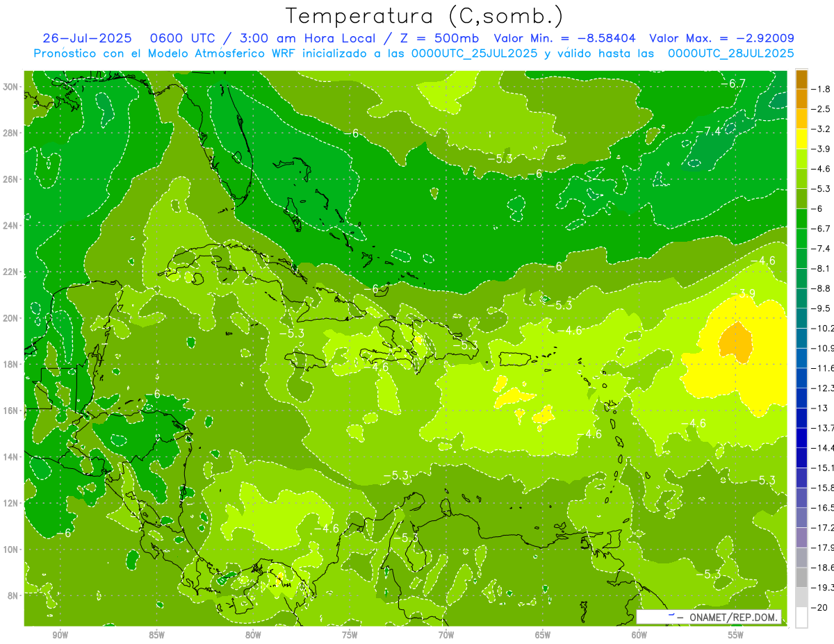Click the 26N latitude axis label
Image resolution: width=834 pixels, height=644 pixels.
click(12, 179)
